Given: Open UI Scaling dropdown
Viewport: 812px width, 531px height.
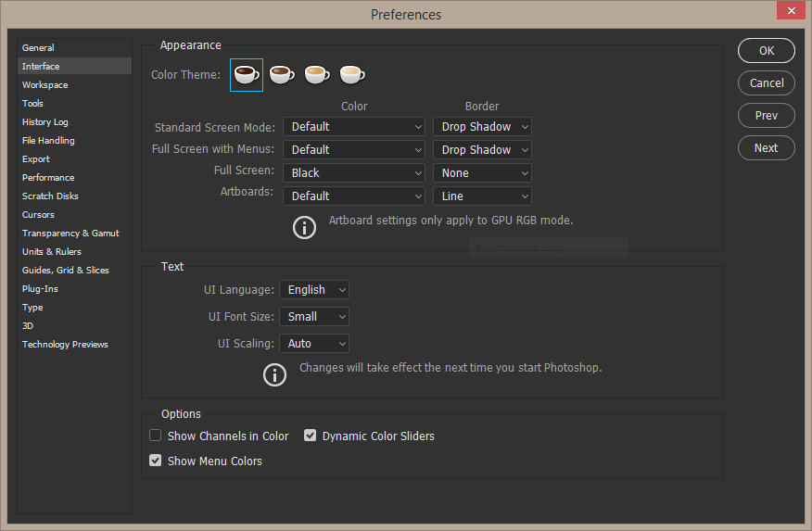Looking at the screenshot, I should 314,344.
